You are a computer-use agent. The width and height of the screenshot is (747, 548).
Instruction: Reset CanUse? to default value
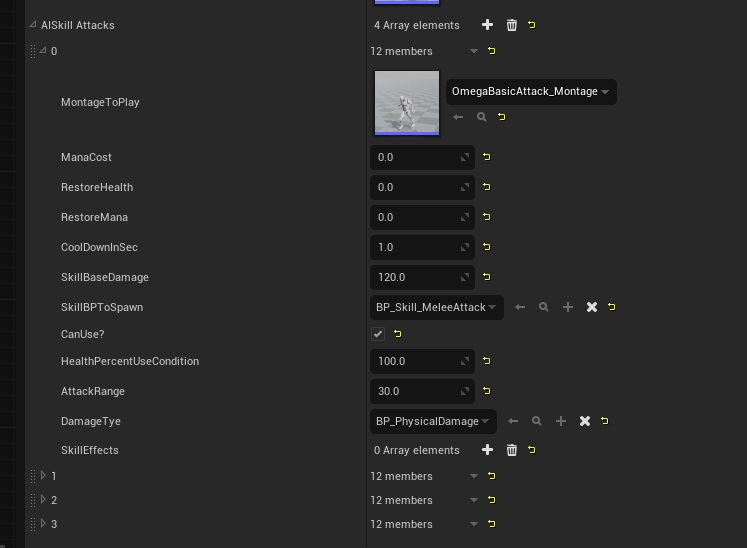(x=397, y=334)
